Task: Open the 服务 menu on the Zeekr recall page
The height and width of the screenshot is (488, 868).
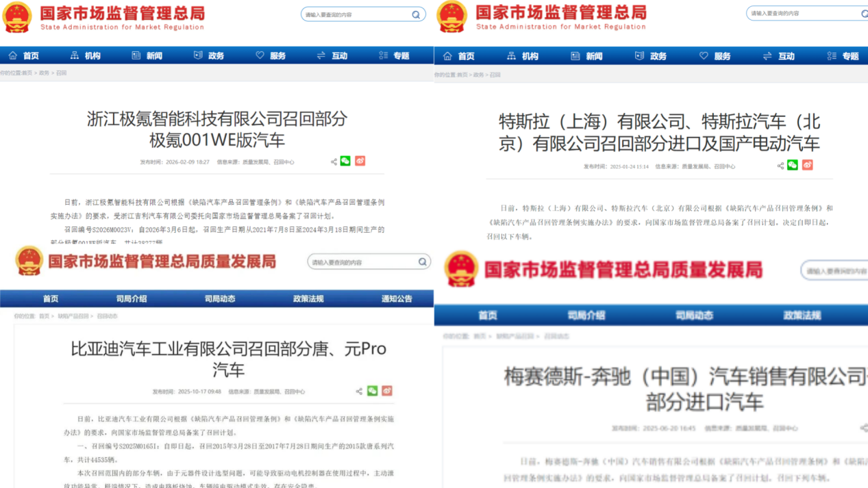Action: tap(271, 55)
